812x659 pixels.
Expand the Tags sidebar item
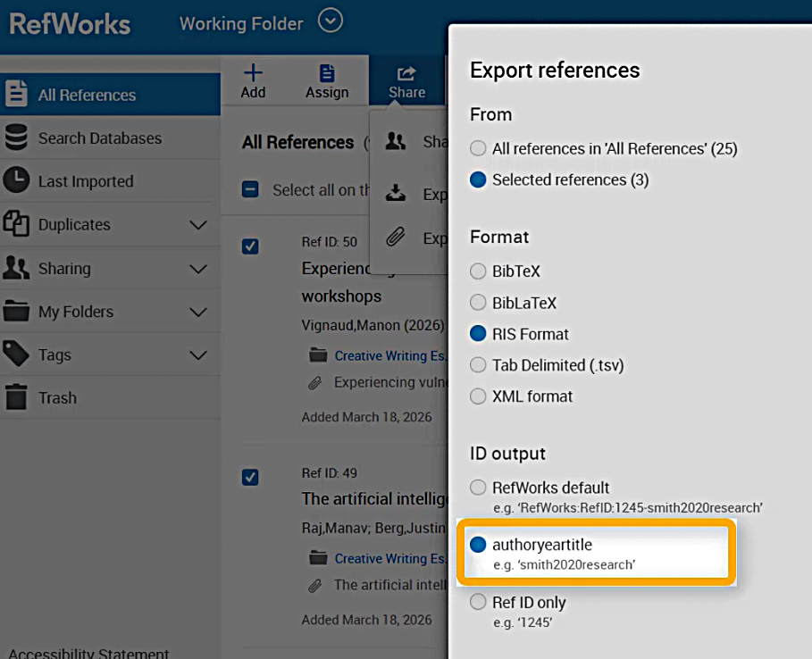[198, 355]
